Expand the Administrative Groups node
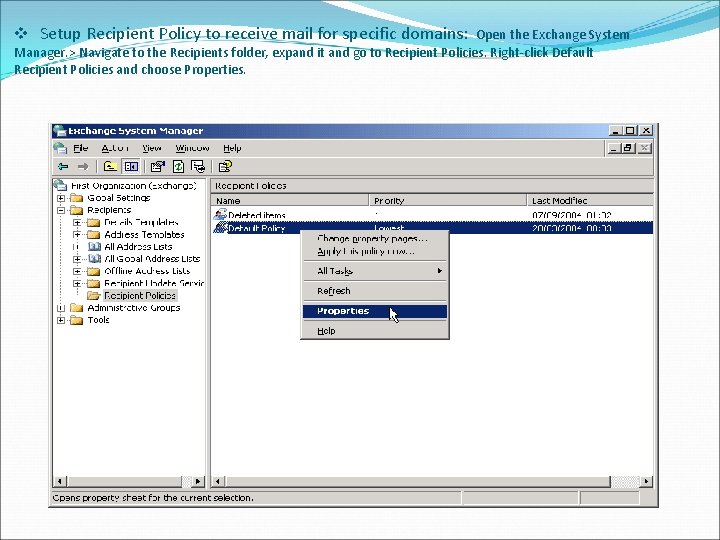This screenshot has height=540, width=720. (x=61, y=308)
